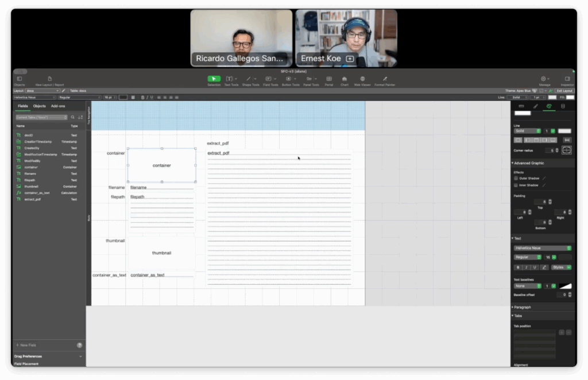Open the Current Table dropdown

pos(41,117)
